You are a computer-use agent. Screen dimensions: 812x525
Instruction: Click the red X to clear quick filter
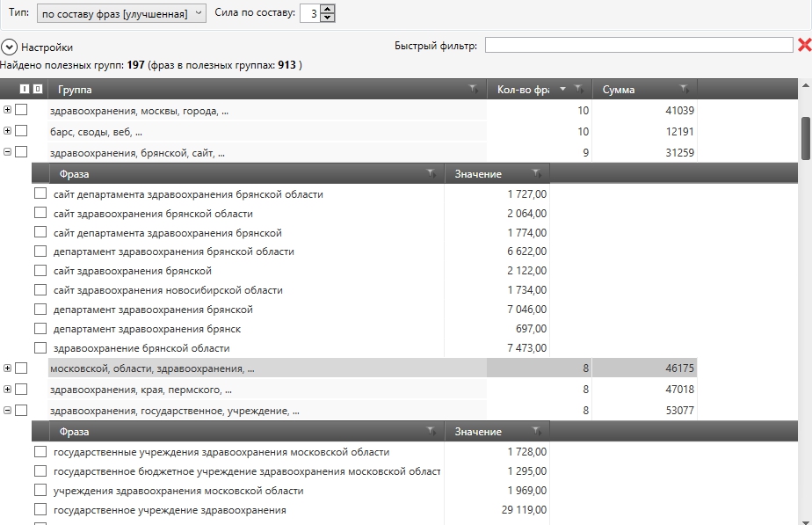point(803,45)
